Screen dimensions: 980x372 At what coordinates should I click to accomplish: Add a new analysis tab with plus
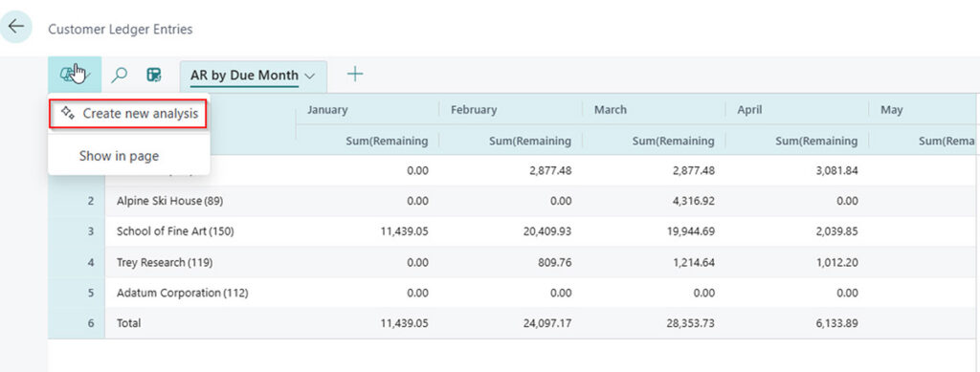pos(355,75)
